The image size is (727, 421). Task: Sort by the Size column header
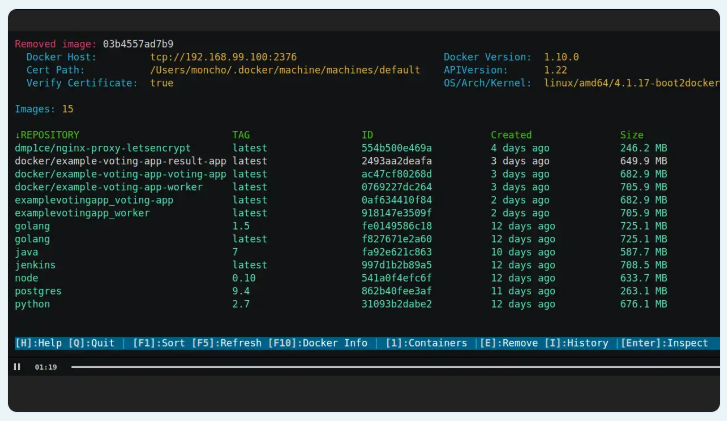[632, 135]
